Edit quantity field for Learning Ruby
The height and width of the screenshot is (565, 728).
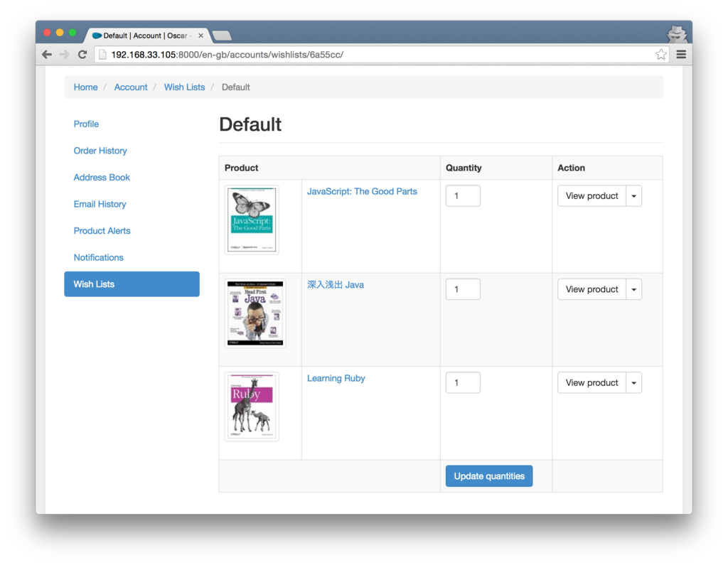(463, 382)
